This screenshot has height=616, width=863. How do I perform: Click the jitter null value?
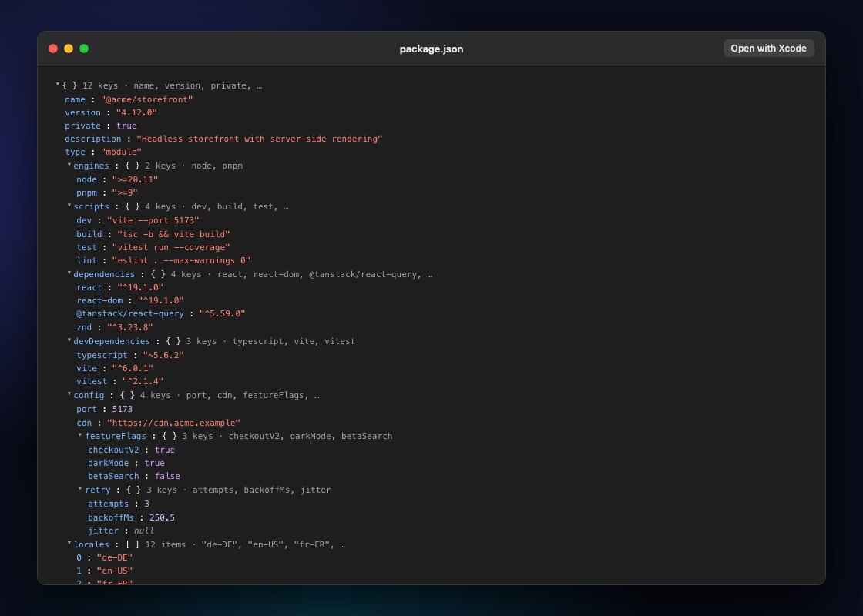click(x=144, y=531)
